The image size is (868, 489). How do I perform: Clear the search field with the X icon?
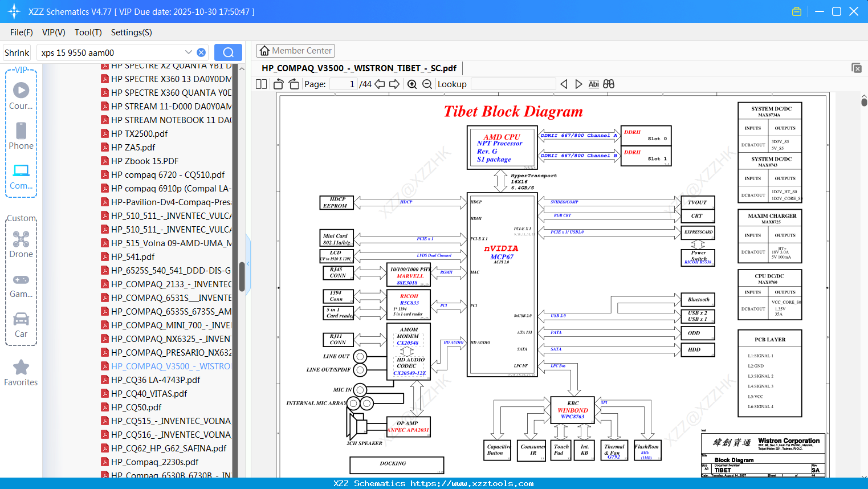[201, 52]
